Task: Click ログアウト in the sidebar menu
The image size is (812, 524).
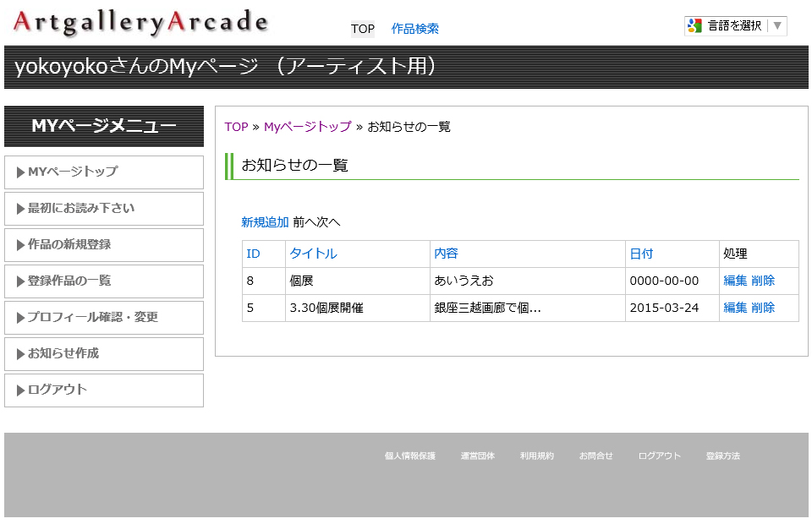Action: [104, 390]
